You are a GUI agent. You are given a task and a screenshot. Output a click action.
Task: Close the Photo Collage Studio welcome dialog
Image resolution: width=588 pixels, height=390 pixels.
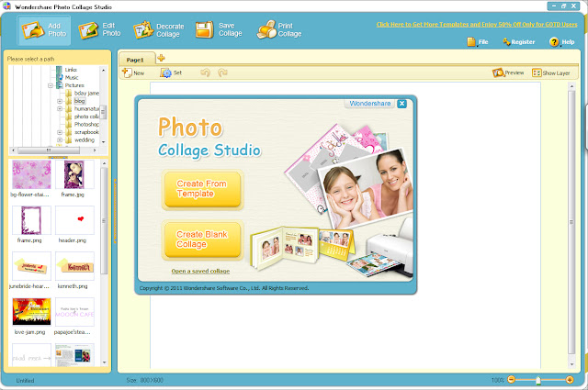tap(402, 104)
